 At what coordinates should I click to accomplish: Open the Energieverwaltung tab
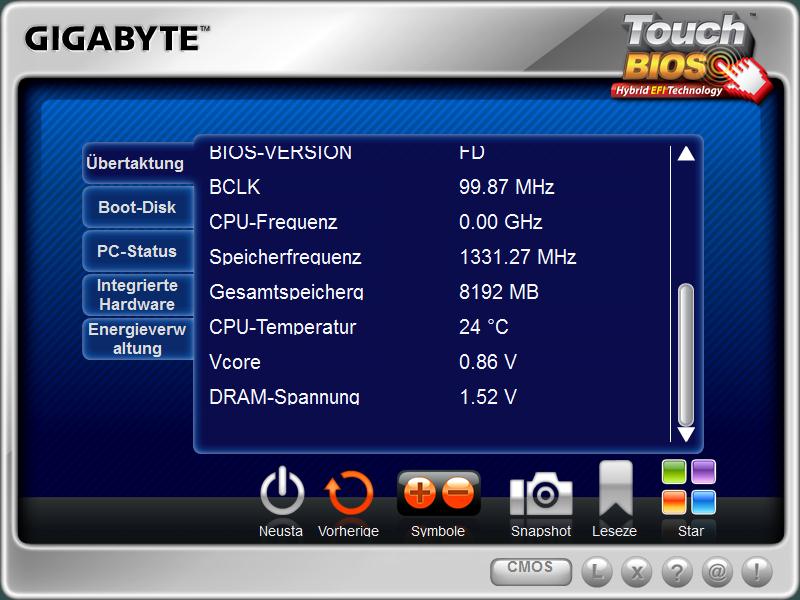click(x=138, y=339)
